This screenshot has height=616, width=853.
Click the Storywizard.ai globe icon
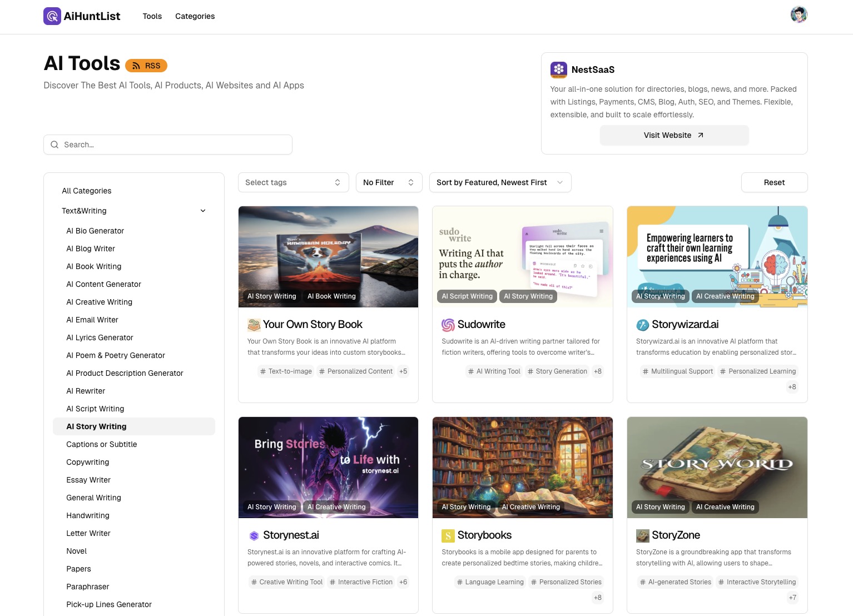click(x=642, y=324)
